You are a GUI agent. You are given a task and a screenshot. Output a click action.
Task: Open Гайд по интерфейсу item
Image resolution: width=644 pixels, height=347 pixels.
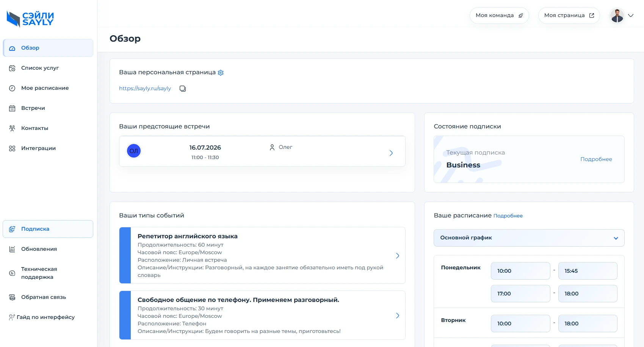48,317
